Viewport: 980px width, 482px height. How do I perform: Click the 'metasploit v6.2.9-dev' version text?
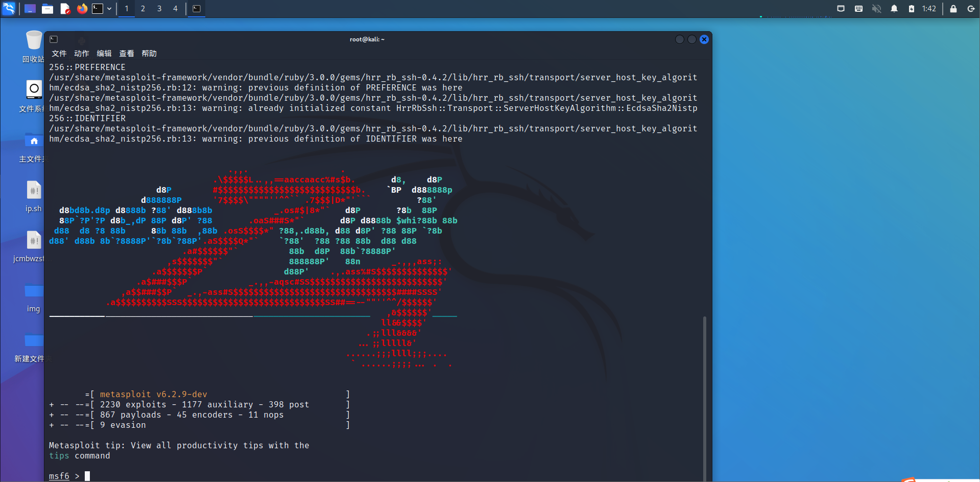[x=153, y=394]
